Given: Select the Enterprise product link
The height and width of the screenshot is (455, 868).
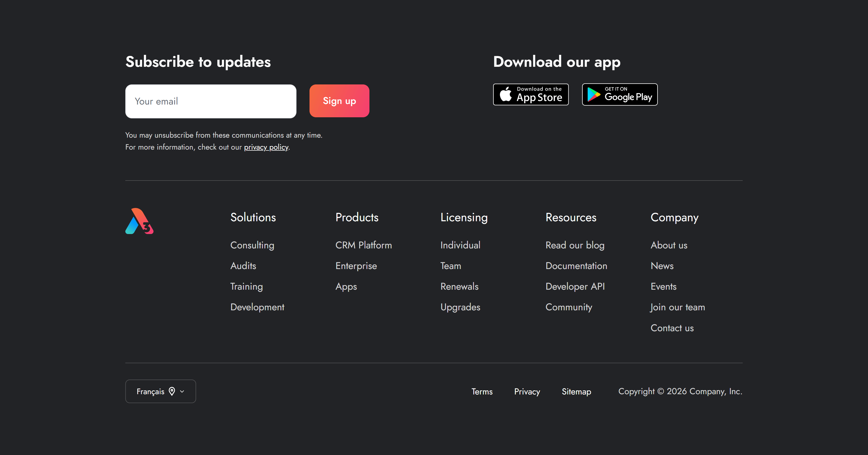Looking at the screenshot, I should 356,266.
